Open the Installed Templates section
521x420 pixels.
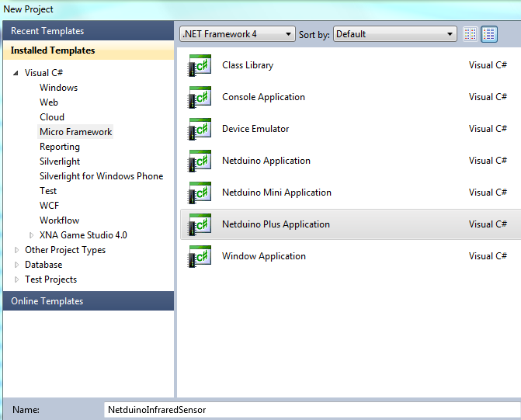pos(89,50)
